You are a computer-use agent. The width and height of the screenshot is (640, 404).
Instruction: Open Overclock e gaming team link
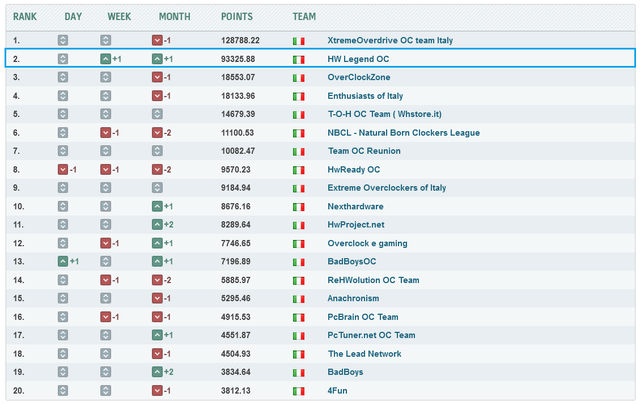(367, 244)
